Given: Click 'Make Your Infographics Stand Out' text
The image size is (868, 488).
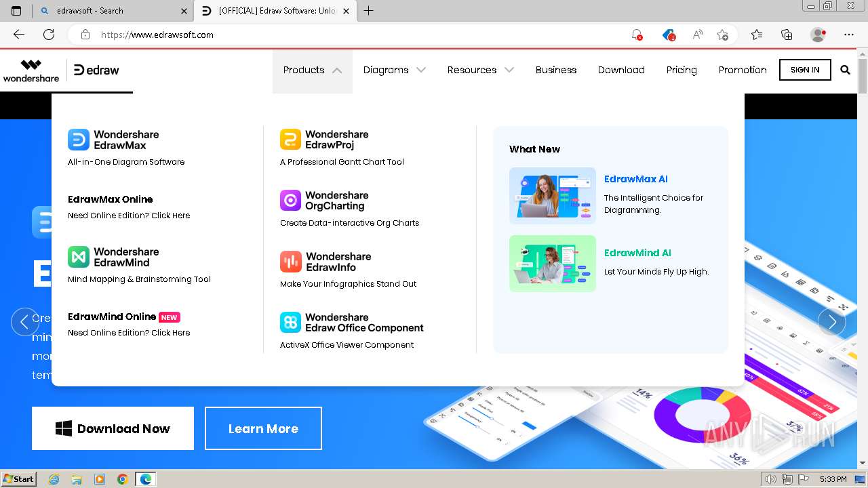Looking at the screenshot, I should (348, 284).
